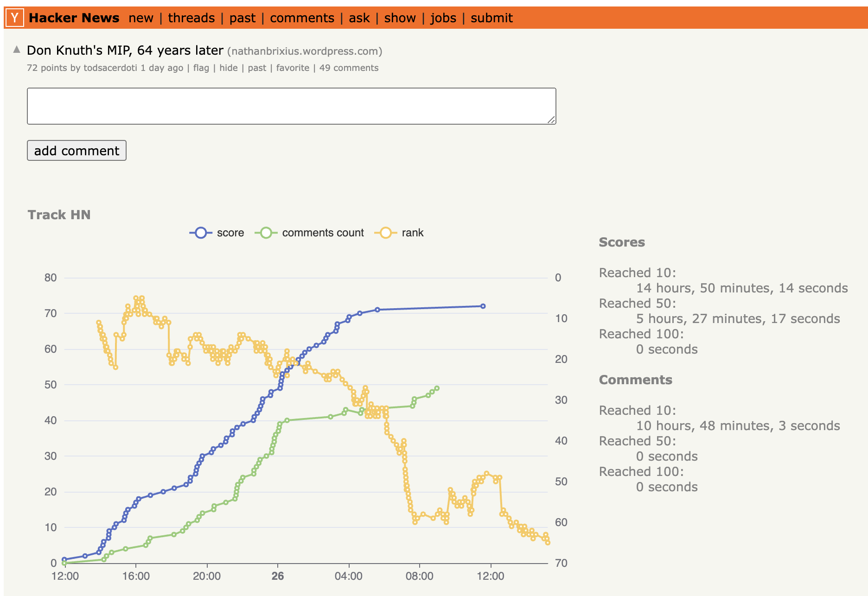Open the 'submit' page
Screen dimensions: 868x596
tap(491, 18)
